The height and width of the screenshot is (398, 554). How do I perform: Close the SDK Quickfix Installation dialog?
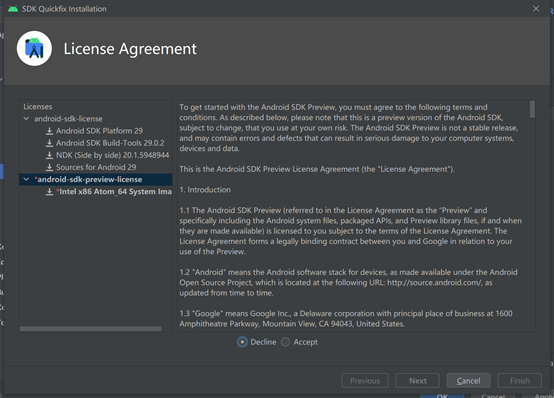pos(536,8)
